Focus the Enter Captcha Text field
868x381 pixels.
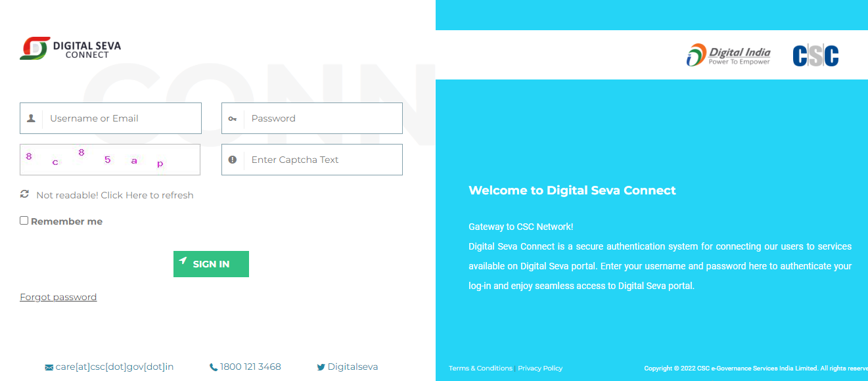click(312, 160)
